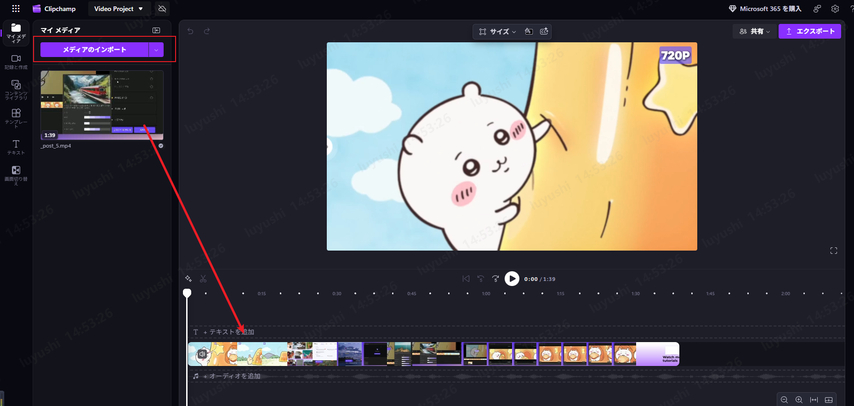Click + オーディオを追加 on the audio track
854x406 pixels.
[231, 376]
